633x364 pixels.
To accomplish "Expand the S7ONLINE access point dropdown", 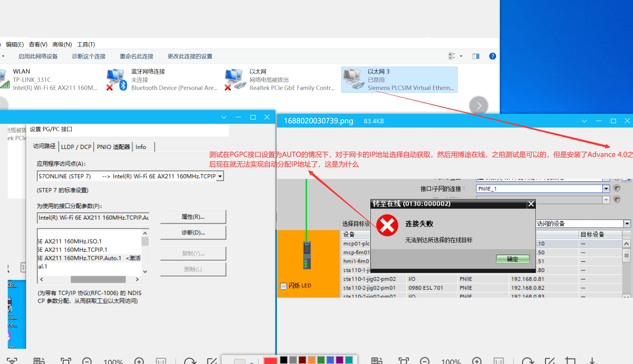I will click(220, 176).
